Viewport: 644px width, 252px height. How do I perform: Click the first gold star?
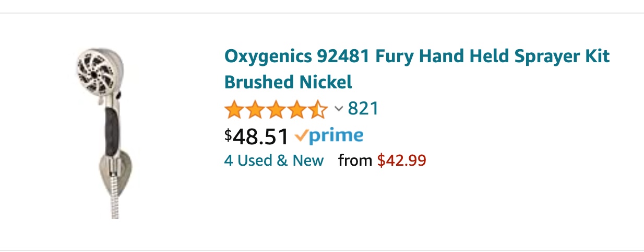(x=234, y=110)
